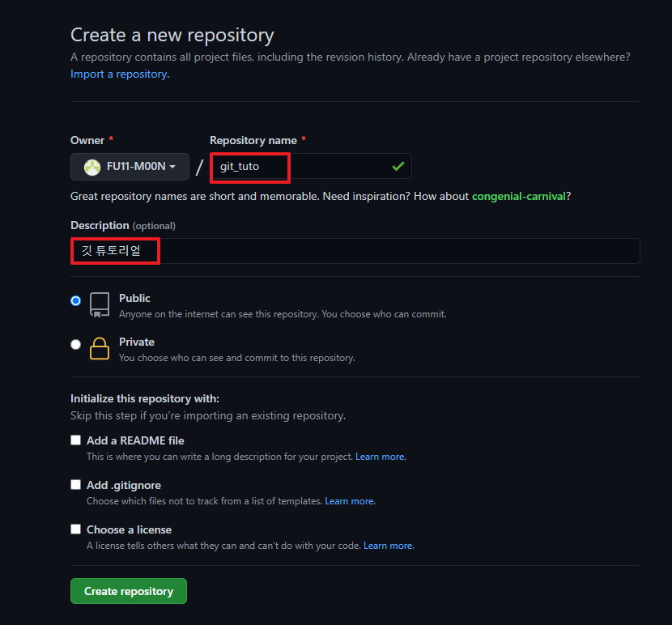Viewport: 672px width, 625px height.
Task: Click the Repository name input field
Action: [x=311, y=166]
